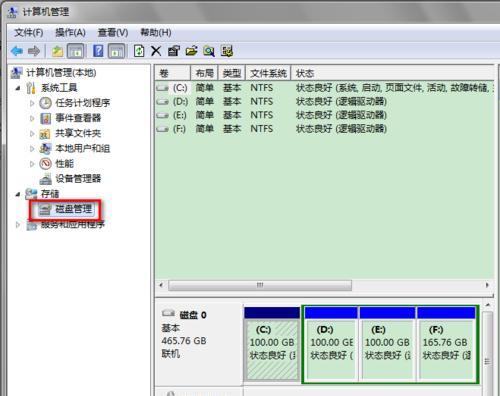The height and width of the screenshot is (396, 500).
Task: Click the Refresh toolbar icon
Action: click(139, 51)
